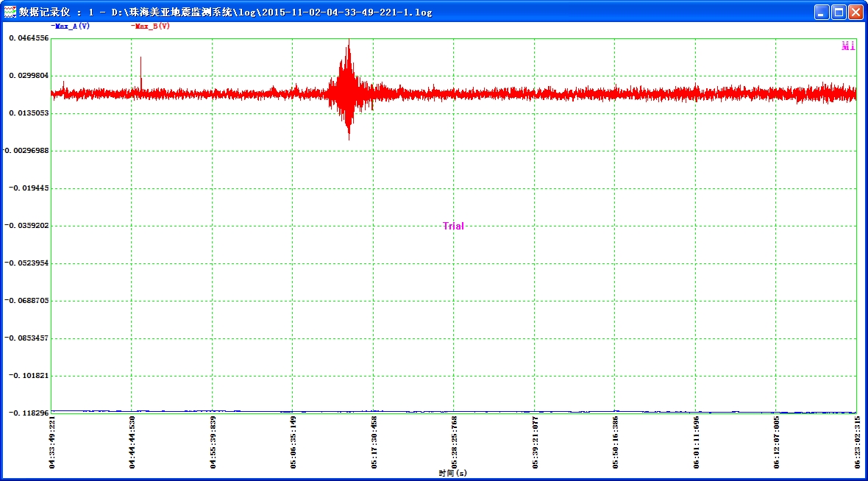Click time label 06:23:02:315
Screen dimensions: 868x481
(x=858, y=443)
